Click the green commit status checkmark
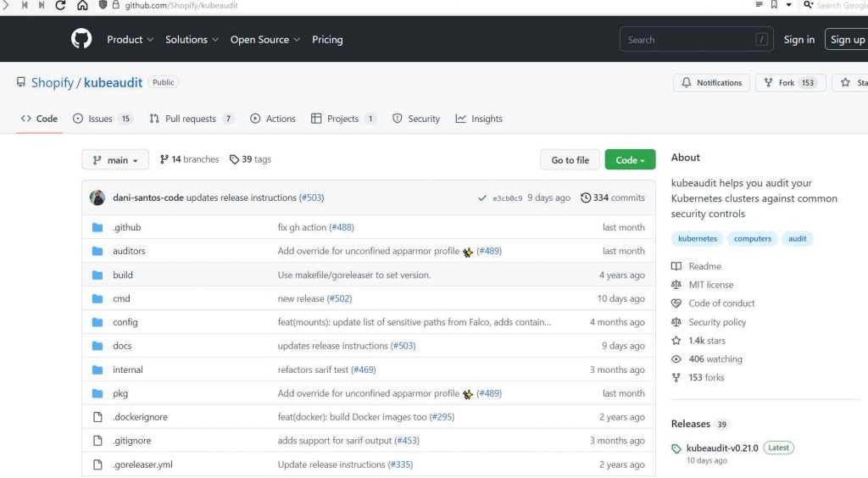 tap(482, 198)
